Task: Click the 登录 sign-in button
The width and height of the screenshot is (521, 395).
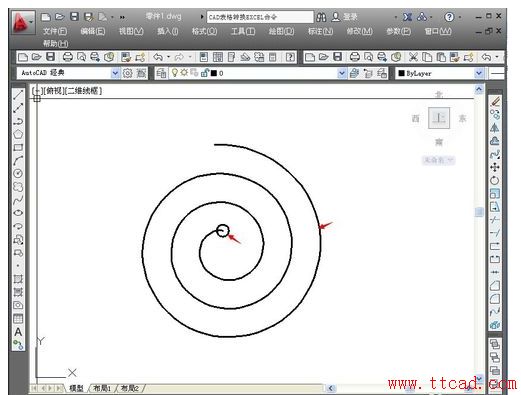Action: (350, 17)
